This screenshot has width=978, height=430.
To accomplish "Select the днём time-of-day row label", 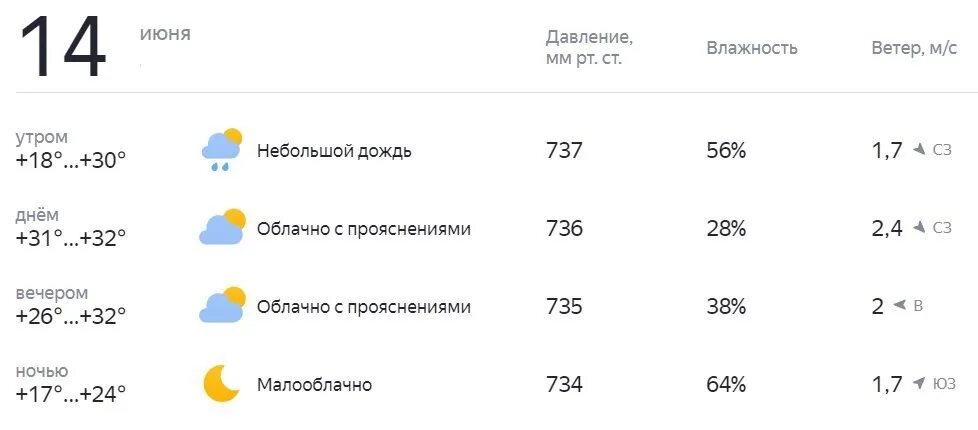I will click(38, 215).
